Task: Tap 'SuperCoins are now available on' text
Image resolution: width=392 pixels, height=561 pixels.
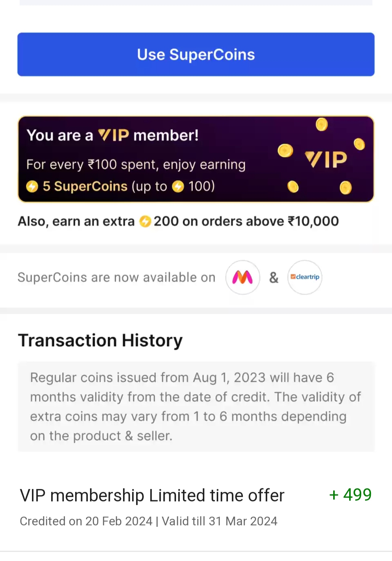Action: click(x=117, y=277)
